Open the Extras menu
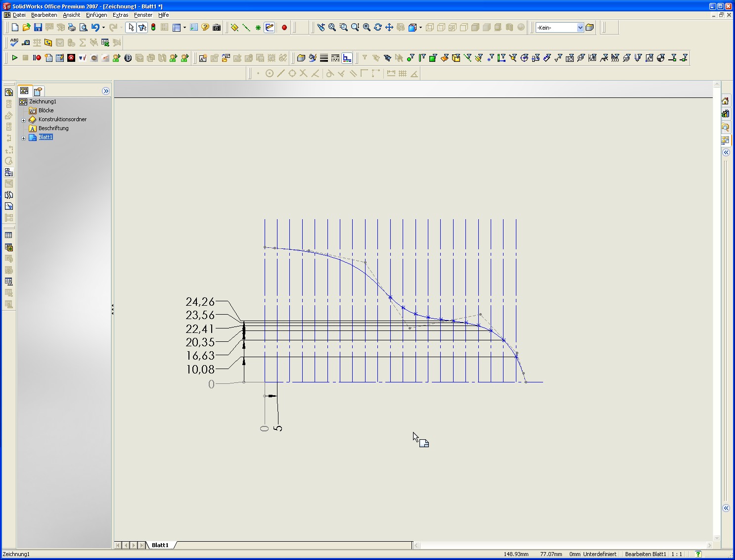The height and width of the screenshot is (560, 735). (120, 15)
